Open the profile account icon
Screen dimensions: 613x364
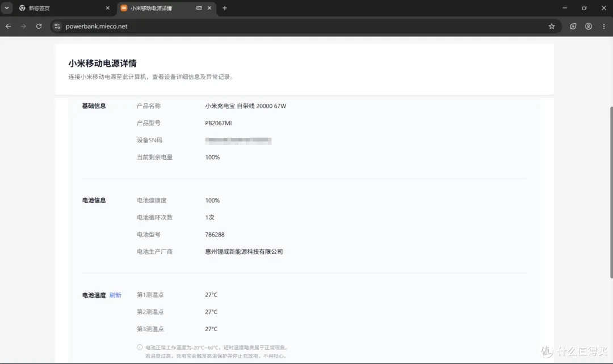[589, 26]
